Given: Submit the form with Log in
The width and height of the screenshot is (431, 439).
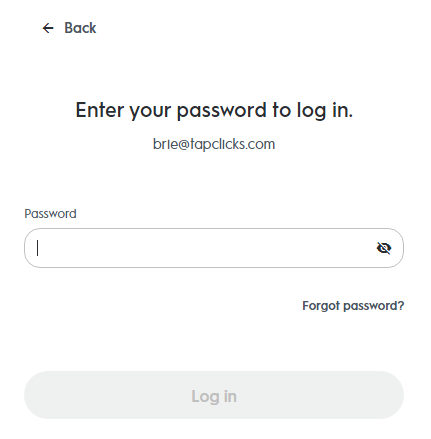Looking at the screenshot, I should (214, 395).
